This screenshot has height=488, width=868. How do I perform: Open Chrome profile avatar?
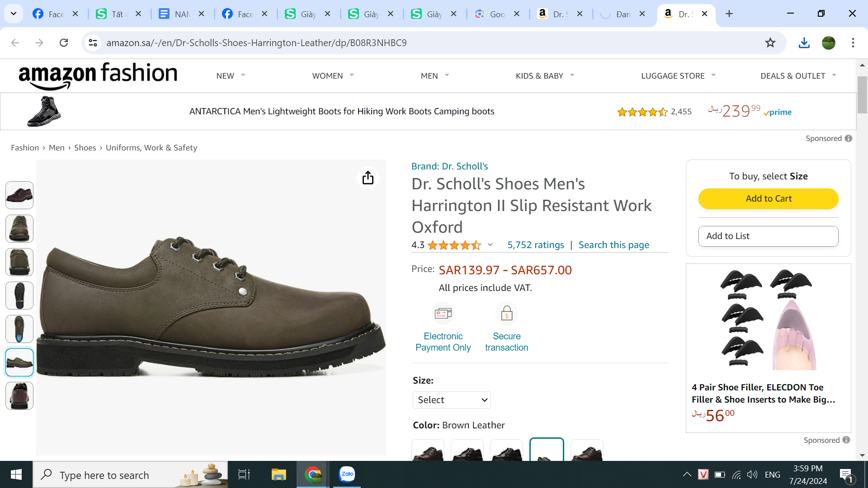coord(828,42)
